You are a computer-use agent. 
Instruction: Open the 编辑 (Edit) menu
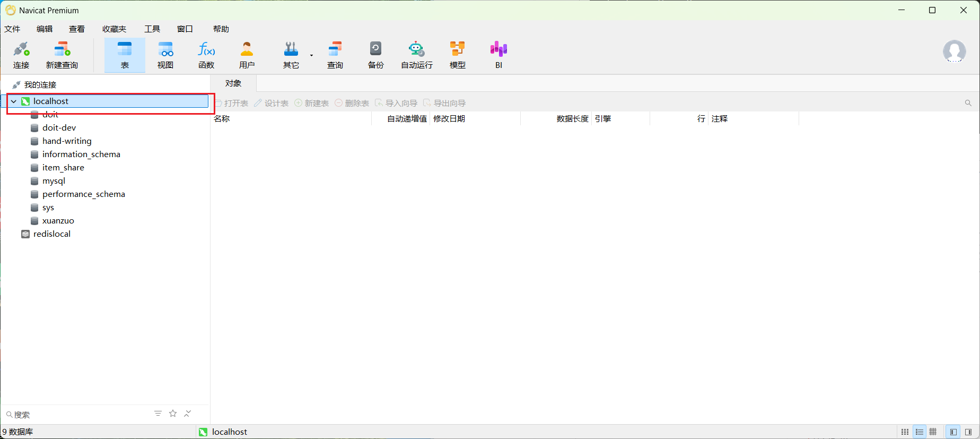click(45, 29)
